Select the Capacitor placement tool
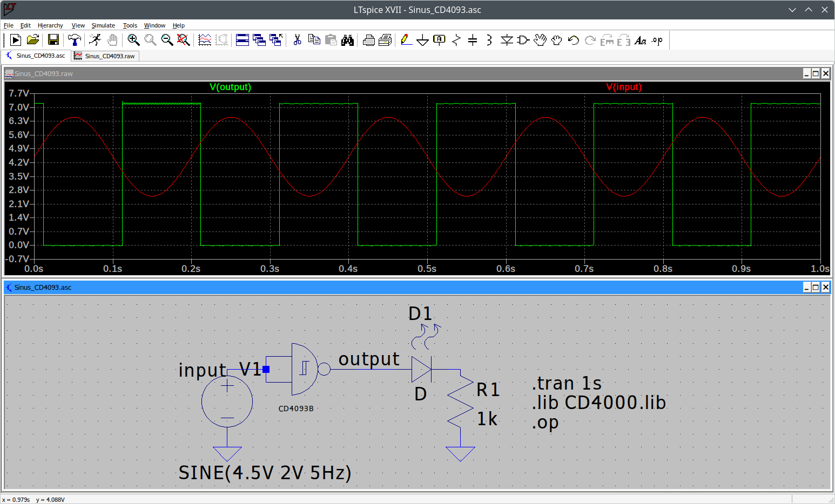Viewport: 835px width, 504px height. coord(472,39)
